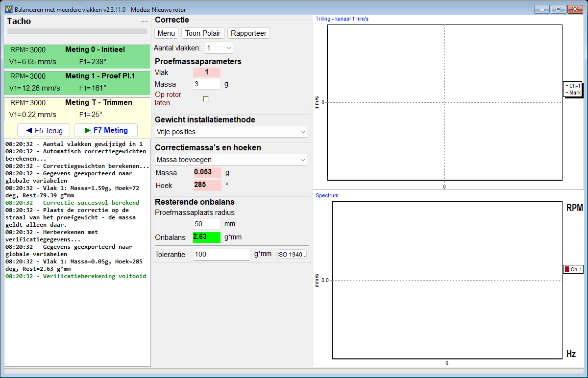Open the 'Massa toevoegen' dropdown
Viewport: 588px width, 378px height.
[x=231, y=160]
